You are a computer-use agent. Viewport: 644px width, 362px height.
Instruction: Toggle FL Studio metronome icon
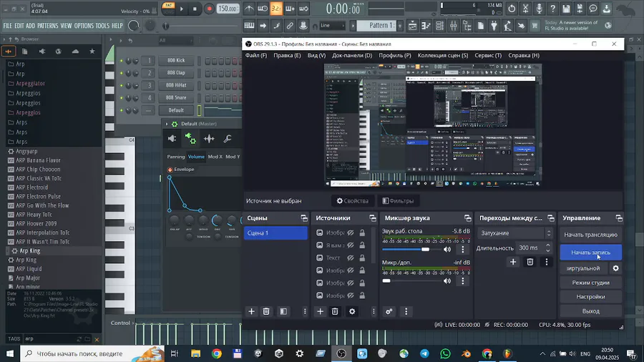click(x=249, y=9)
